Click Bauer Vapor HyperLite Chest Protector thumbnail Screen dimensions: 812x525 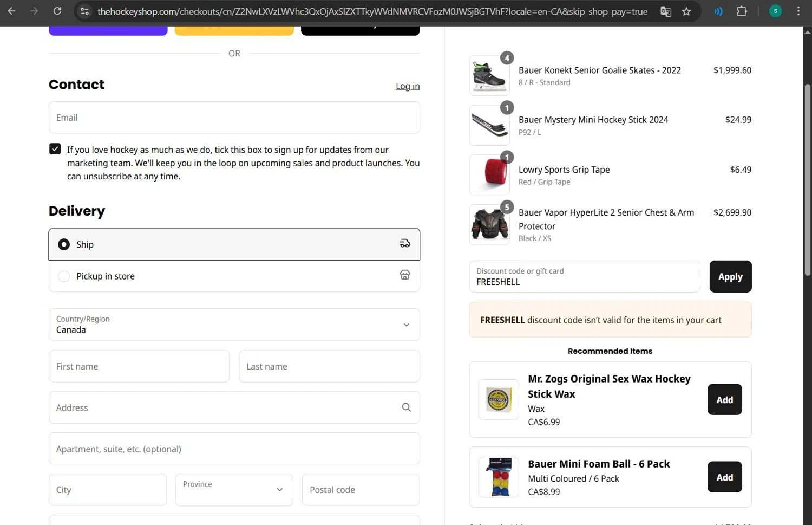[489, 225]
